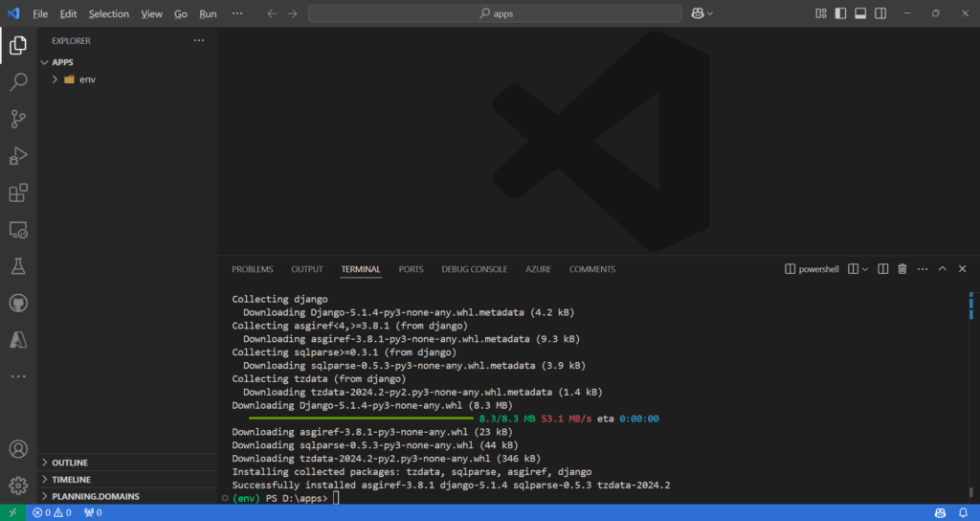Open the Explorer view in activity bar

click(18, 45)
